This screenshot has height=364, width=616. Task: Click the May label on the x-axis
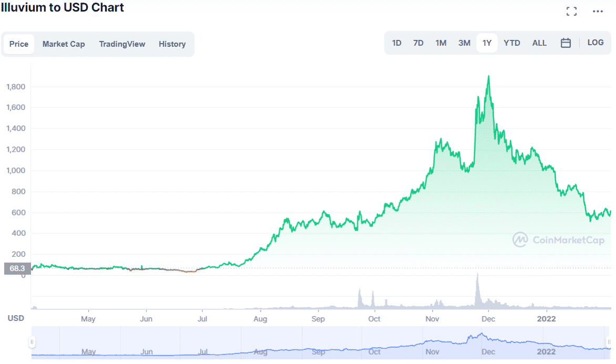pyautogui.click(x=88, y=319)
